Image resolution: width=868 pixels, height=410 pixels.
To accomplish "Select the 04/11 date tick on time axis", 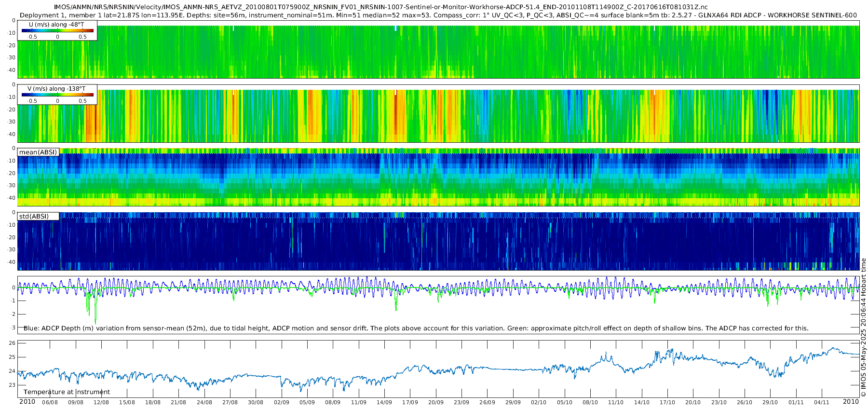I will point(822,403).
